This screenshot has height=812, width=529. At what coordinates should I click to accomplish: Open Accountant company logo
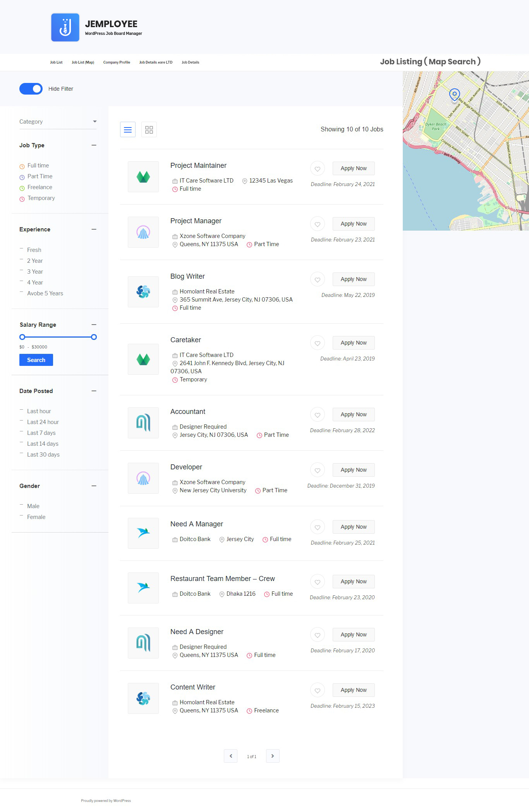(143, 423)
